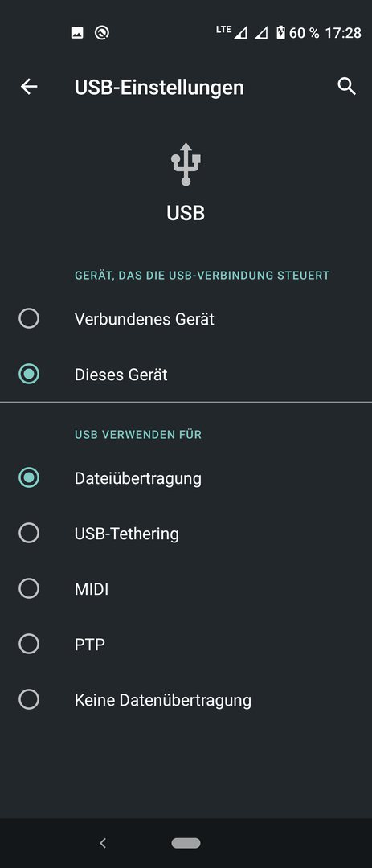The width and height of the screenshot is (372, 868).
Task: Tap the USB-Einstellungen page title
Action: pos(159,88)
